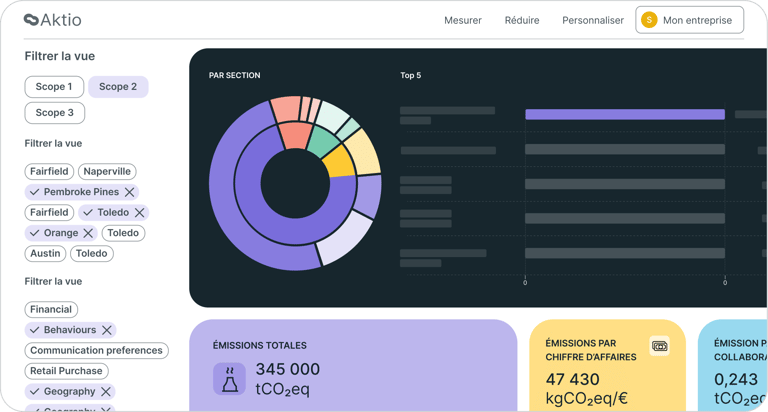Select the Austin location chip
The width and height of the screenshot is (768, 412).
(45, 254)
